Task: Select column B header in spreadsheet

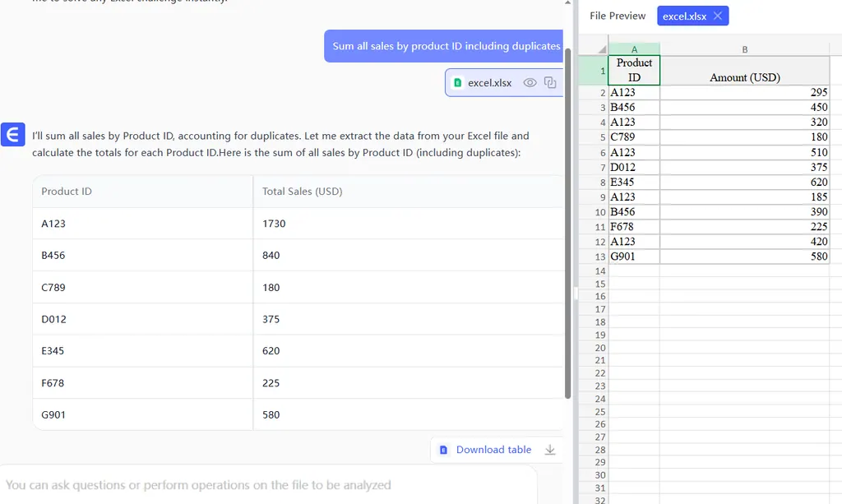Action: [744, 49]
